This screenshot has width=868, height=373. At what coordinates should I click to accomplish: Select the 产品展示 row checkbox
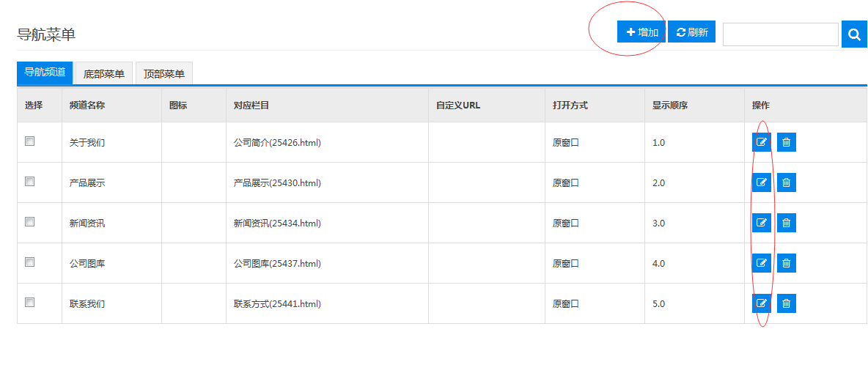pyautogui.click(x=30, y=182)
